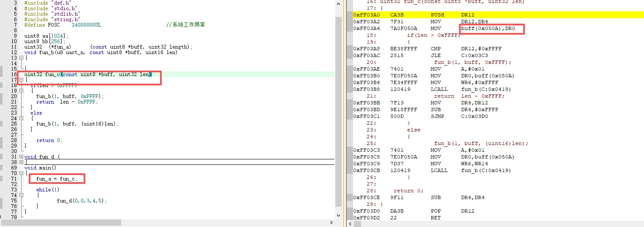
Task: Click the '#define FOSC' line in the editor
Action: (62, 25)
